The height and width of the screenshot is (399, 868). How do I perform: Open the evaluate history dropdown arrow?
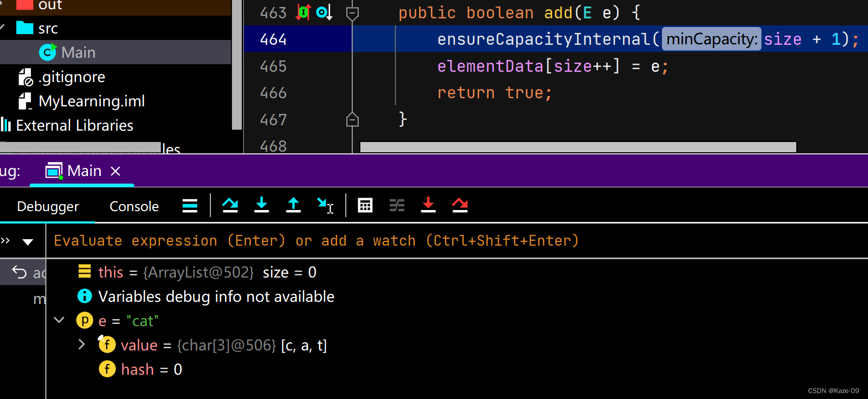click(28, 241)
